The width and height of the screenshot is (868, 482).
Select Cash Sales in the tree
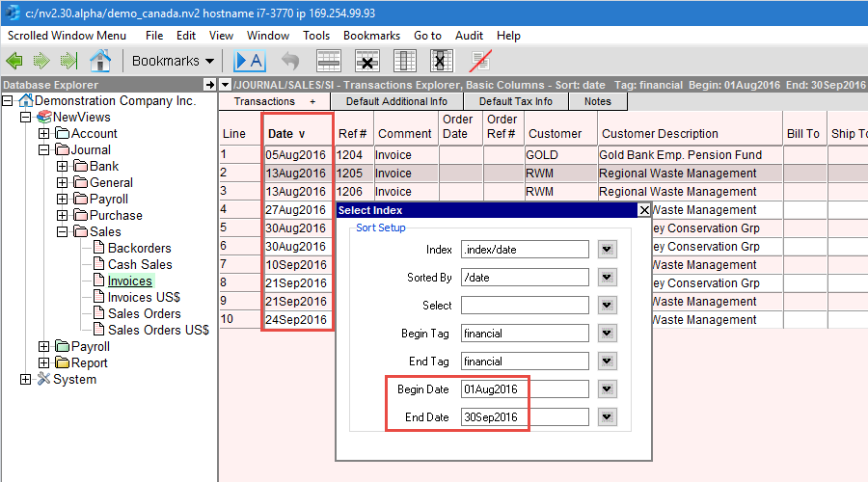140,264
